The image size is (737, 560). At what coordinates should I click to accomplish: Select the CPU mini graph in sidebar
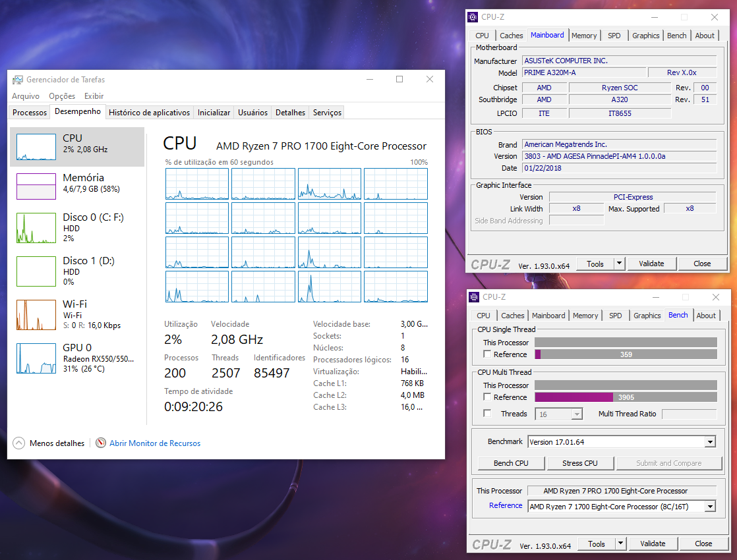pos(36,147)
